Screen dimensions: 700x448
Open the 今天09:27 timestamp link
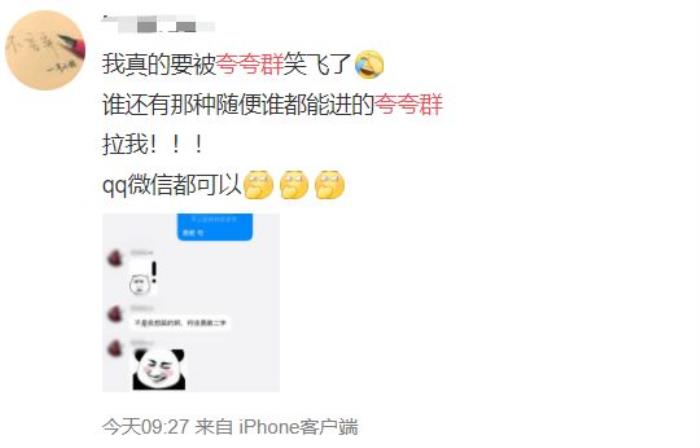pos(146,427)
